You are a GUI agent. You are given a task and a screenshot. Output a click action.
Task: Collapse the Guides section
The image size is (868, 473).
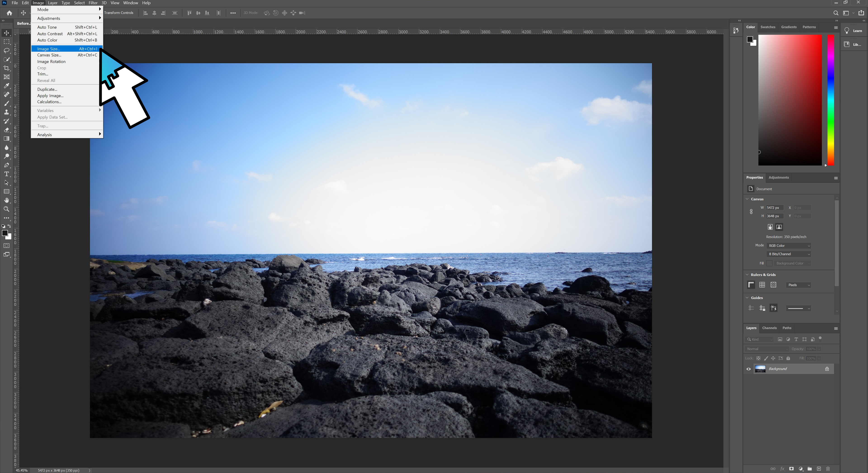click(747, 298)
